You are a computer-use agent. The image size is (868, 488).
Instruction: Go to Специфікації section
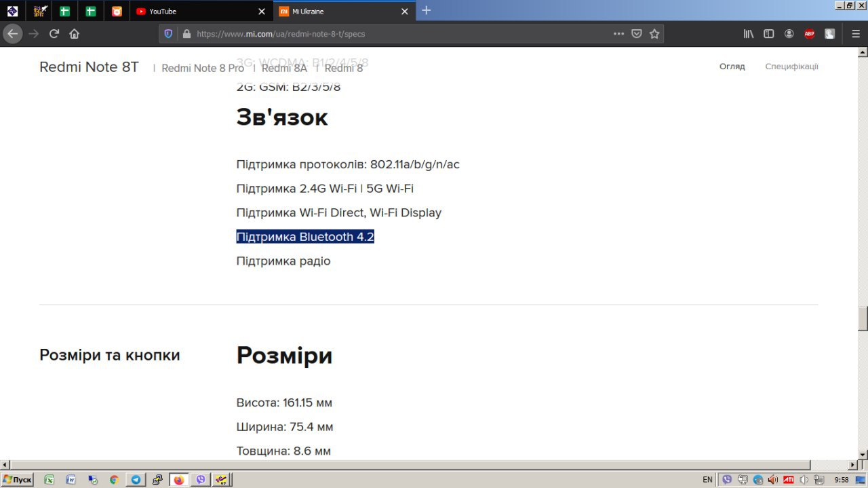tap(791, 67)
